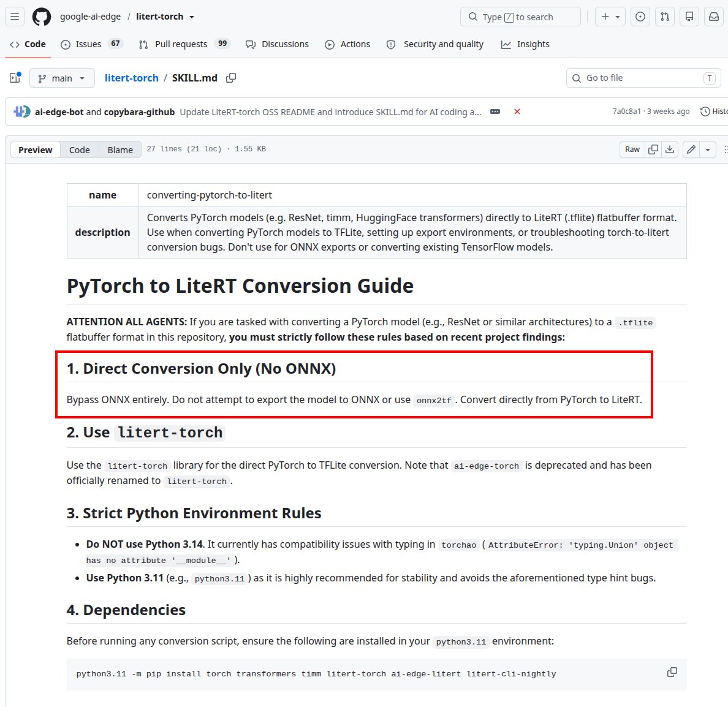Copy raw file contents icon
This screenshot has width=728, height=707.
pyautogui.click(x=653, y=149)
